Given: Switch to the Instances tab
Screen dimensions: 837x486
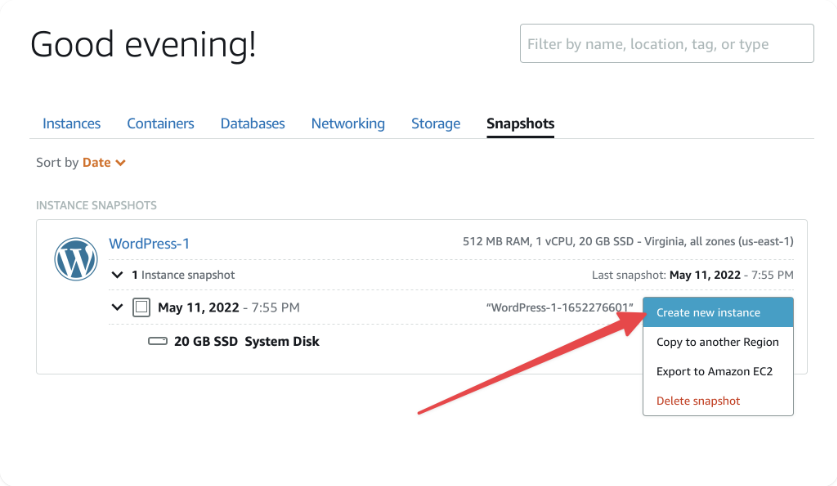Looking at the screenshot, I should click(x=72, y=123).
